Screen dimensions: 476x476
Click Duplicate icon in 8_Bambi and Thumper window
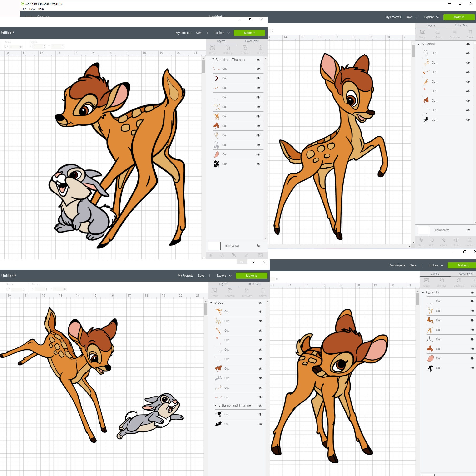247,290
